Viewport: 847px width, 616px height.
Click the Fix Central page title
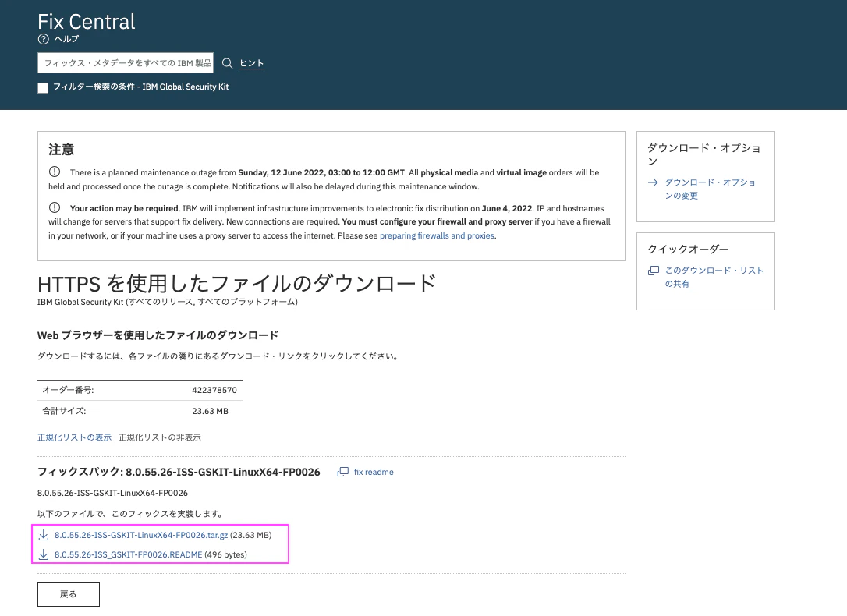(x=87, y=22)
